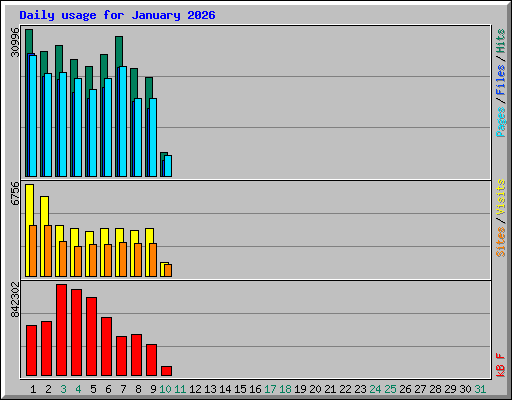The image size is (512, 400).
Task: Click the red KB bar for day 7
Action: pos(121,356)
